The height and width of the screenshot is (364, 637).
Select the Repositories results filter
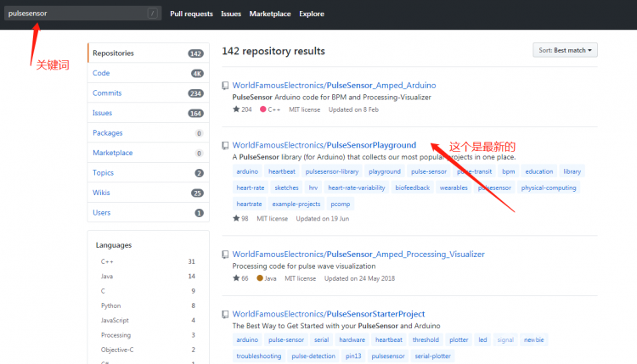click(x=149, y=53)
